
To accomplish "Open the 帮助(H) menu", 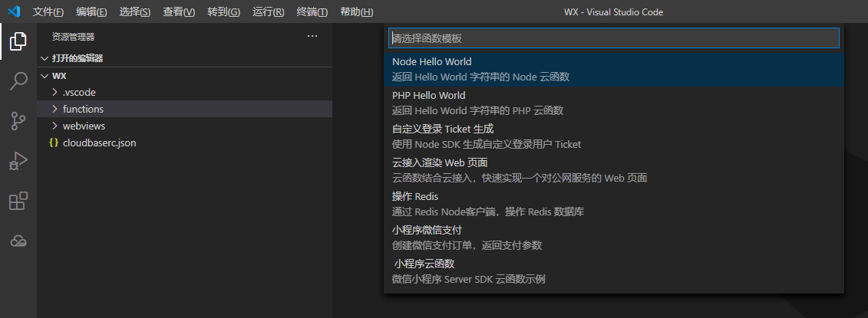I will [x=357, y=11].
